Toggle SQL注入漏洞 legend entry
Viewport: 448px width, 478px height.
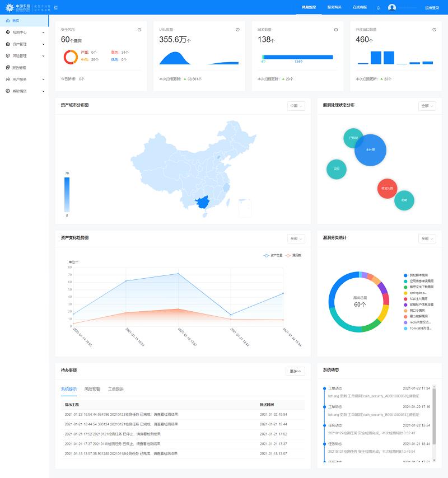tap(416, 299)
